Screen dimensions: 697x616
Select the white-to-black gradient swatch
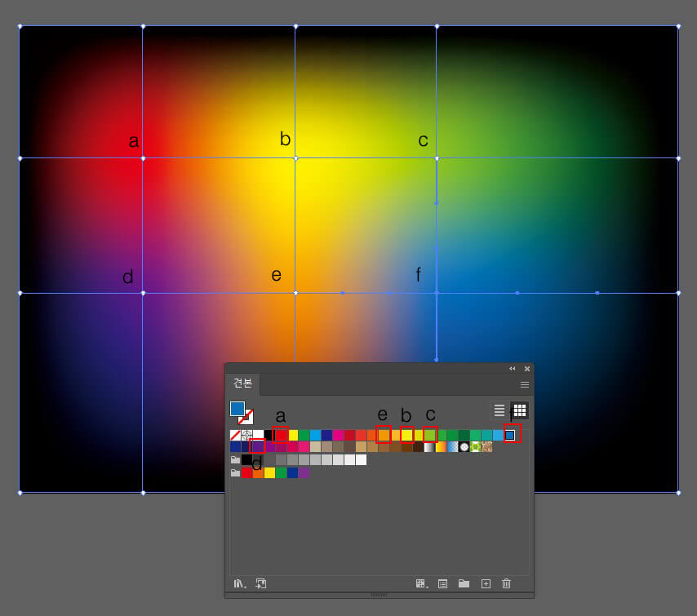pos(429,446)
